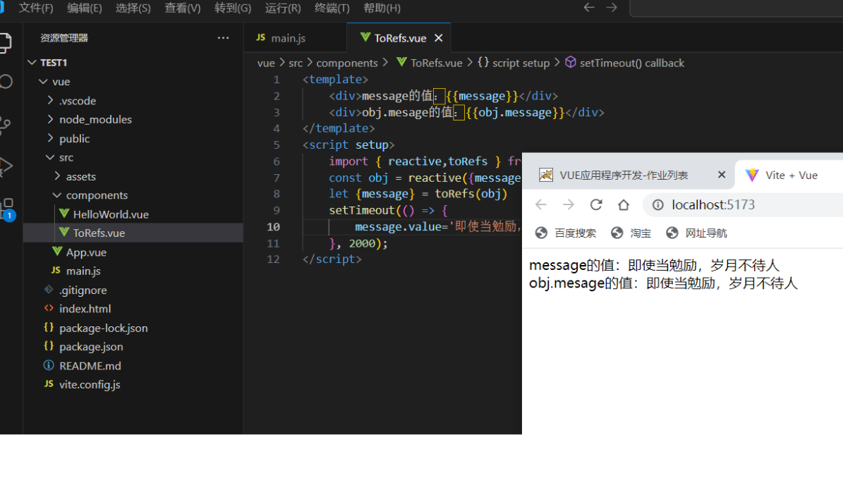Click the localhost:5173 address bar
843x504 pixels.
click(x=744, y=204)
